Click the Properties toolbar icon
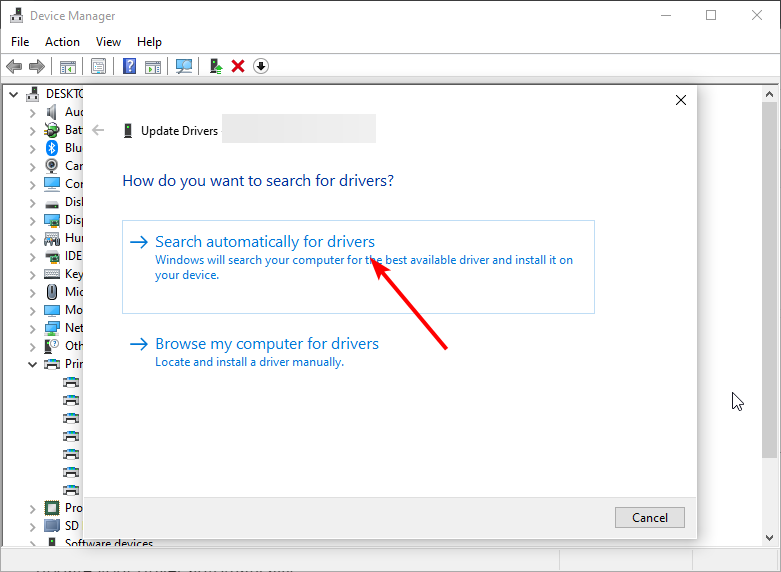 coord(98,66)
